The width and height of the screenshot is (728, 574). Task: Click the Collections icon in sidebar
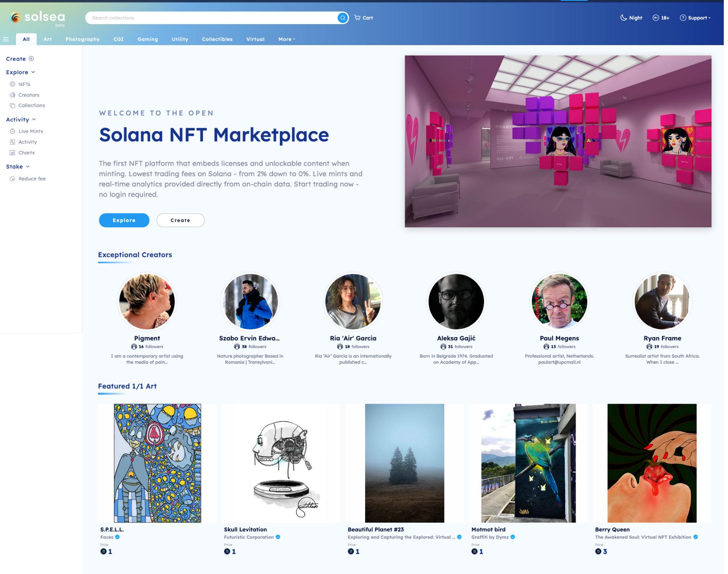[13, 106]
